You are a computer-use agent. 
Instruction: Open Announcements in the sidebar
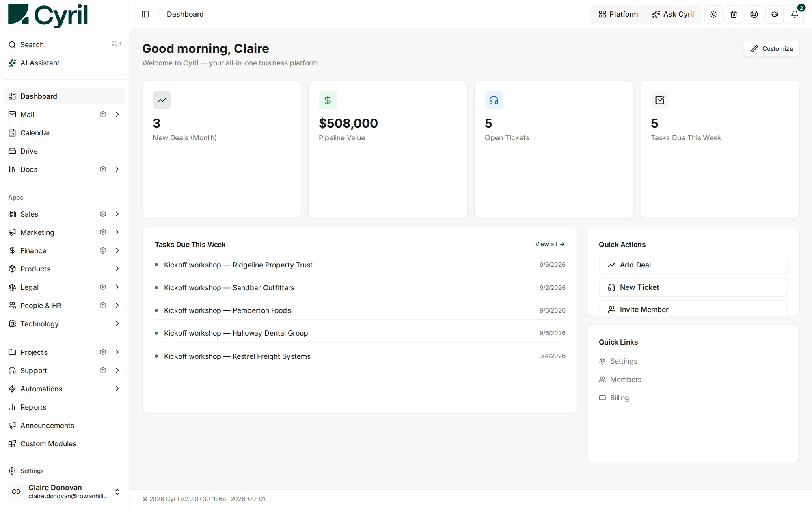click(65, 426)
